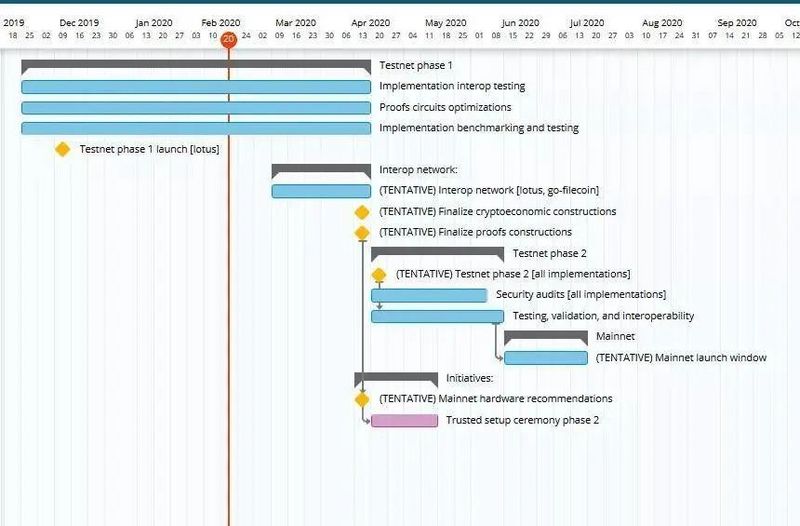Screen dimensions: 800x526
Task: Select the Implementation interop testing task bar
Action: click(196, 87)
